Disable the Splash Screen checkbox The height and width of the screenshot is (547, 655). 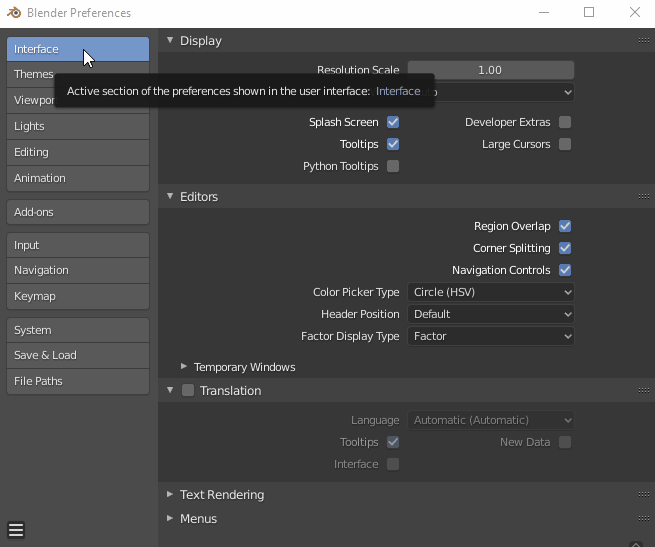393,122
